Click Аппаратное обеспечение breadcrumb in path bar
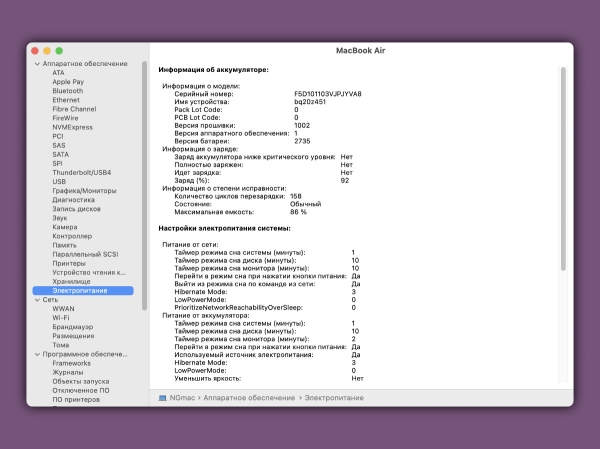Screen dimensions: 600x449 [x=249, y=398]
